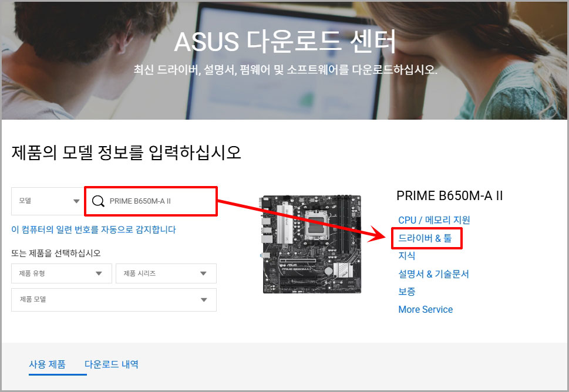Image resolution: width=569 pixels, height=392 pixels.
Task: Open the 드라이버 & 툴 link
Action: pos(425,238)
